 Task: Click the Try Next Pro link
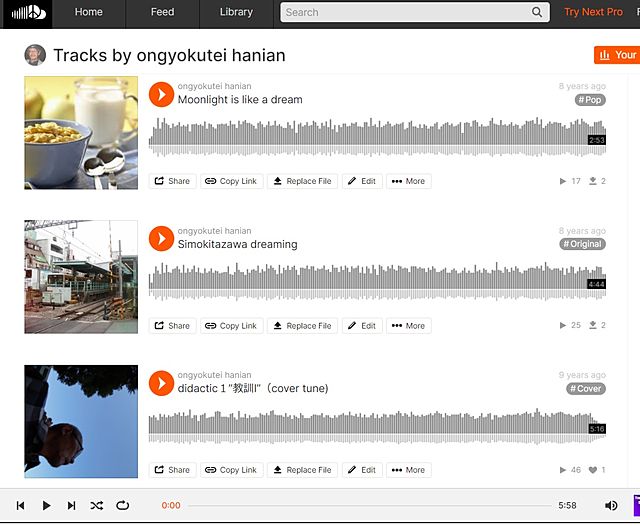tap(593, 12)
